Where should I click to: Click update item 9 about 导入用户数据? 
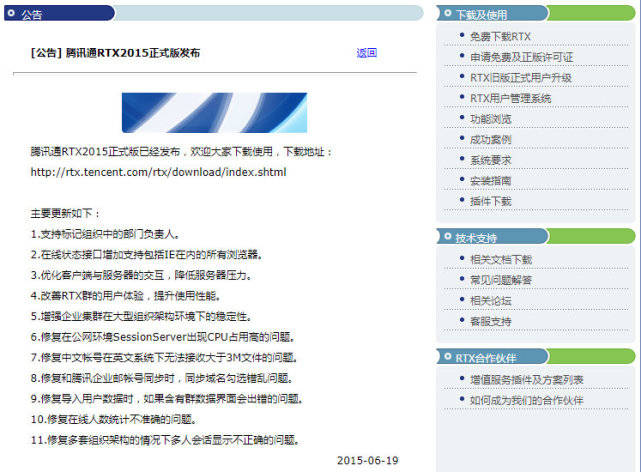tap(167, 398)
